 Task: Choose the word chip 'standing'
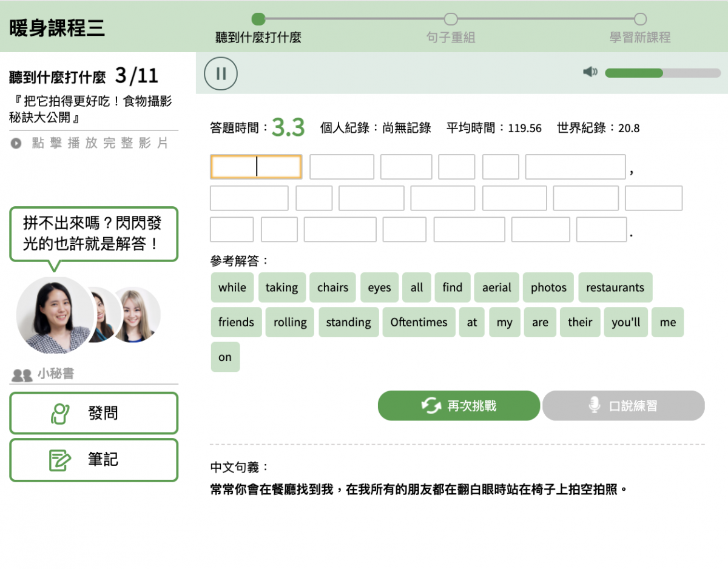pos(348,322)
